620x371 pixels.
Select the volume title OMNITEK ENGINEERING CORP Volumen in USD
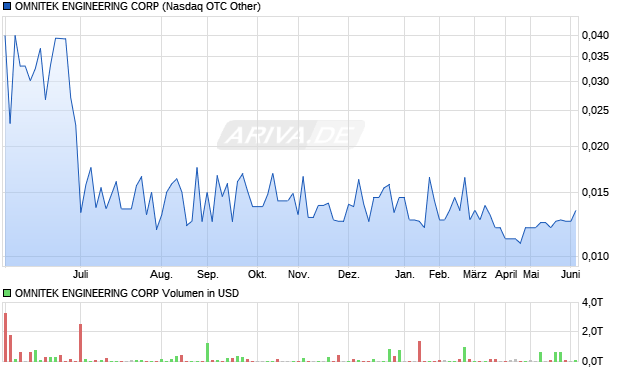point(127,293)
